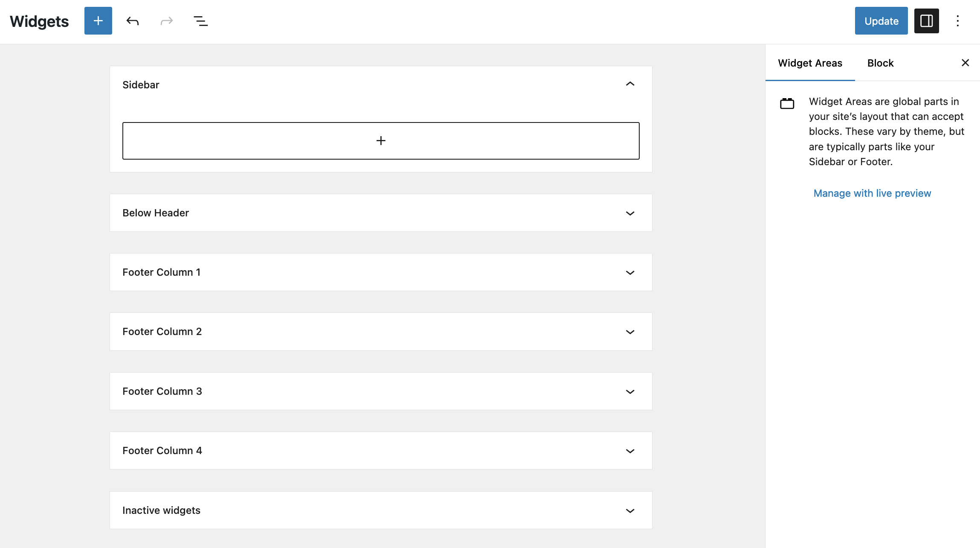
Task: Expand Footer Column 2 widget area
Action: point(630,332)
